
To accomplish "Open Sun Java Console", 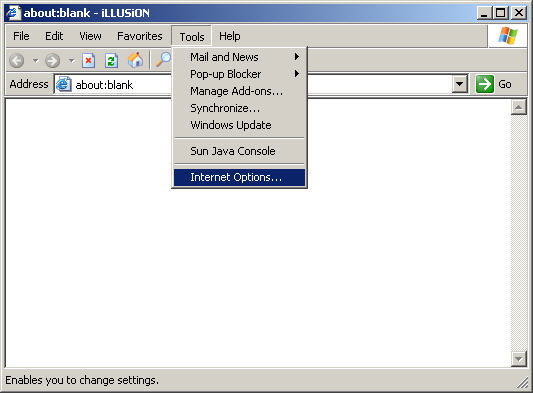I will pos(240,151).
